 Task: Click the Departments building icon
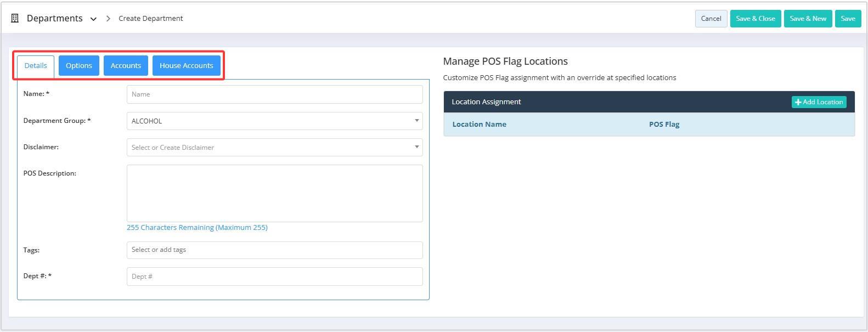point(15,18)
